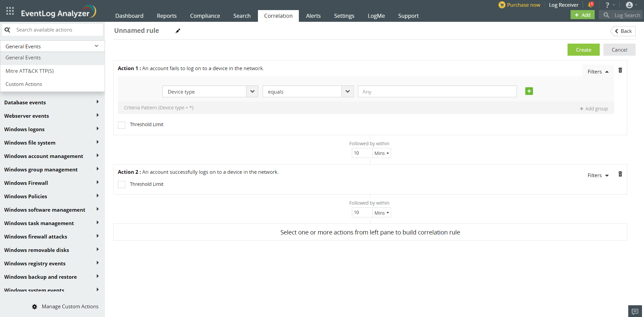Open the notifications bell icon
644x317 pixels.
(x=590, y=5)
